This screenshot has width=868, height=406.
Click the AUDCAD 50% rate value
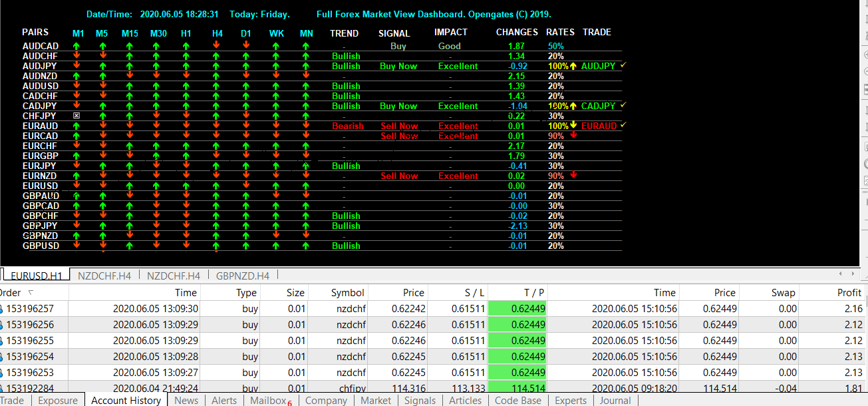[x=556, y=47]
